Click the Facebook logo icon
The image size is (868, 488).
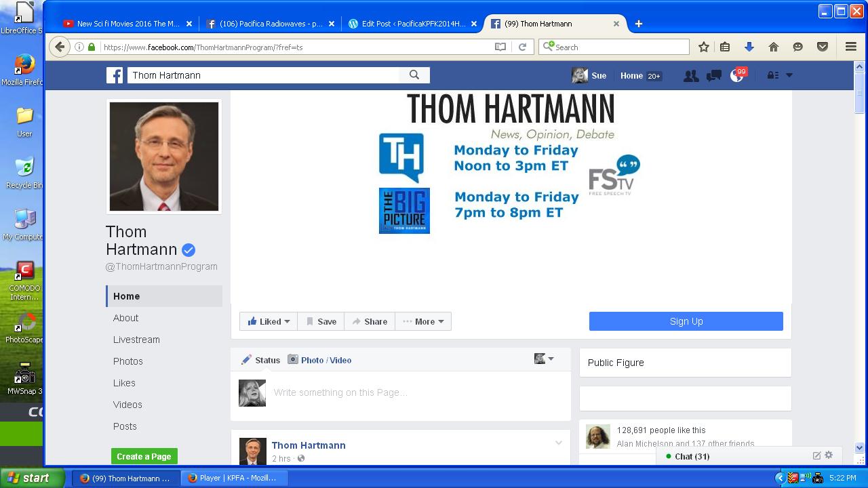115,75
